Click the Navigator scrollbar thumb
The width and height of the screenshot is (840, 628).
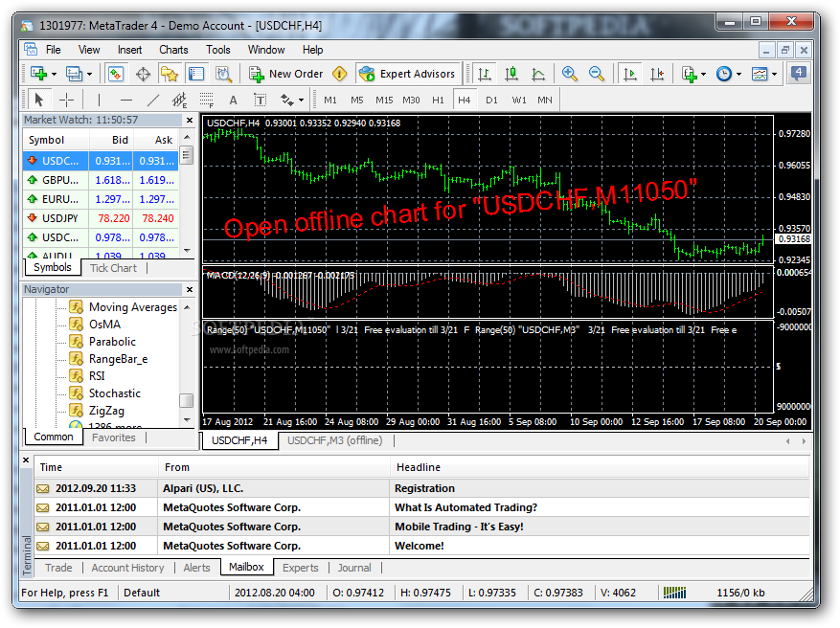point(187,400)
